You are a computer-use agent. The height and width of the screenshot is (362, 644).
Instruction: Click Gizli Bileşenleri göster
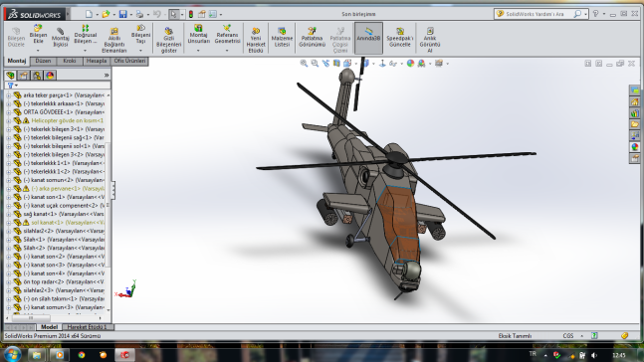(x=169, y=40)
